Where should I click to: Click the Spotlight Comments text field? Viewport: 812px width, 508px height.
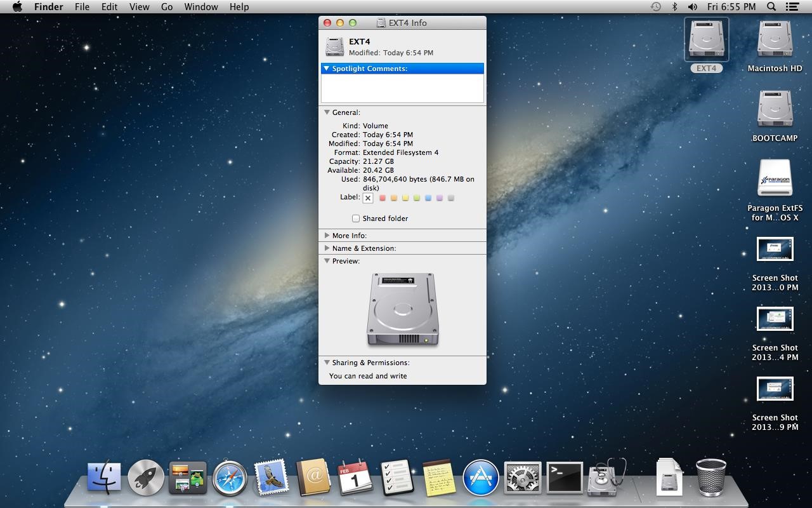coord(402,88)
